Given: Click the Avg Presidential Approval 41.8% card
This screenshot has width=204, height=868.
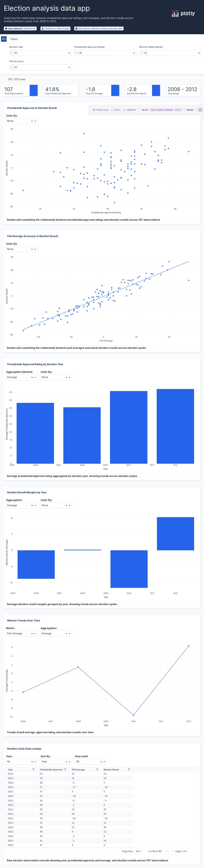Looking at the screenshot, I should point(61,91).
